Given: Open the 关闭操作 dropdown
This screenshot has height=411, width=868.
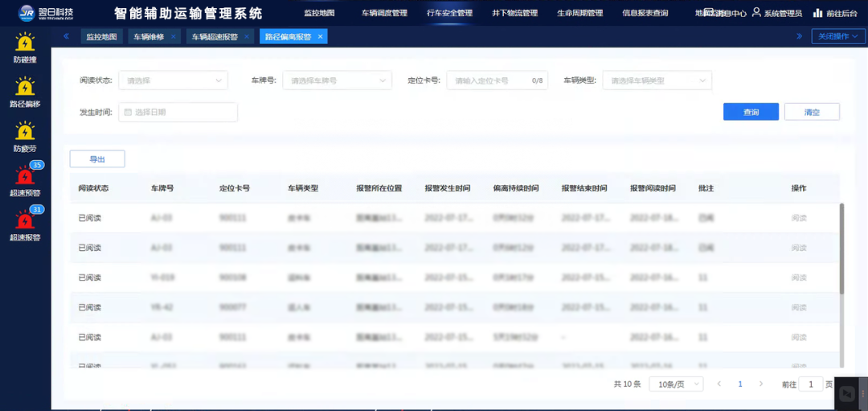Looking at the screenshot, I should (x=838, y=36).
